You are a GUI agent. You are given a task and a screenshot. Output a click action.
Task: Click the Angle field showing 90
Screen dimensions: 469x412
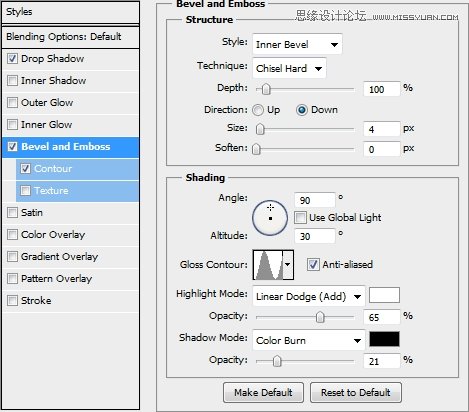[x=315, y=200]
